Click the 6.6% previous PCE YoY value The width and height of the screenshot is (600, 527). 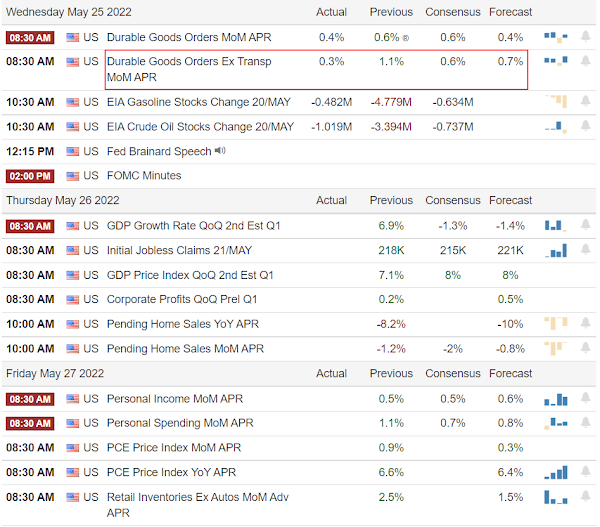click(x=391, y=472)
